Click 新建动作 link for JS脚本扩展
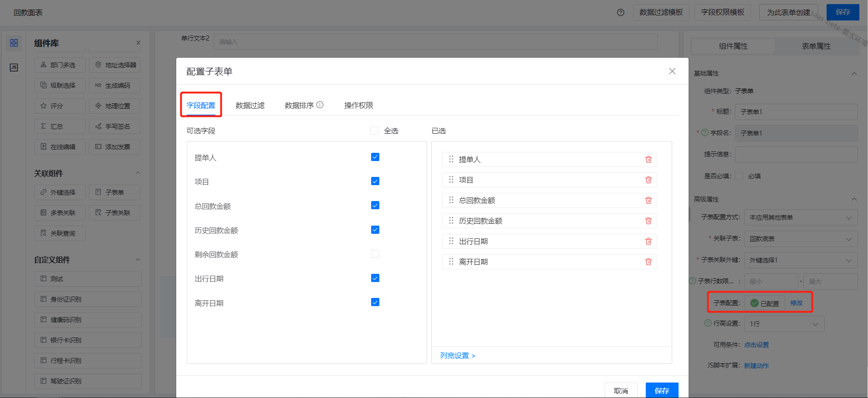 pyautogui.click(x=756, y=366)
